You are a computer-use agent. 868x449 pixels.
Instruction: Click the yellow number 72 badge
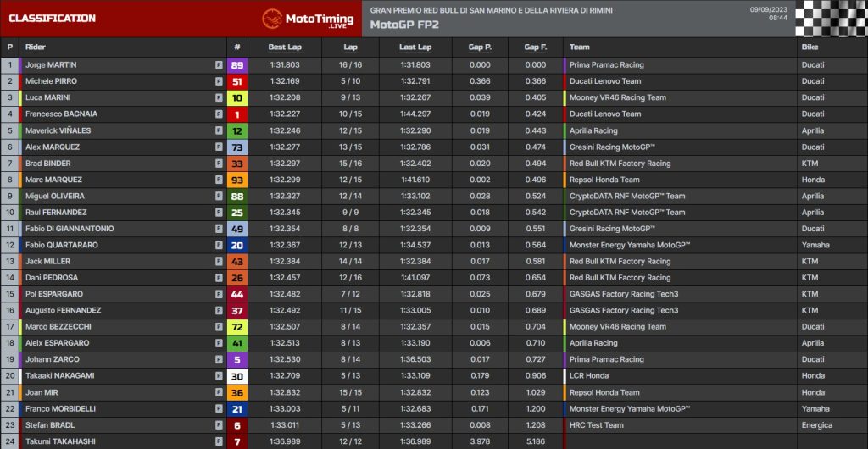pos(237,327)
